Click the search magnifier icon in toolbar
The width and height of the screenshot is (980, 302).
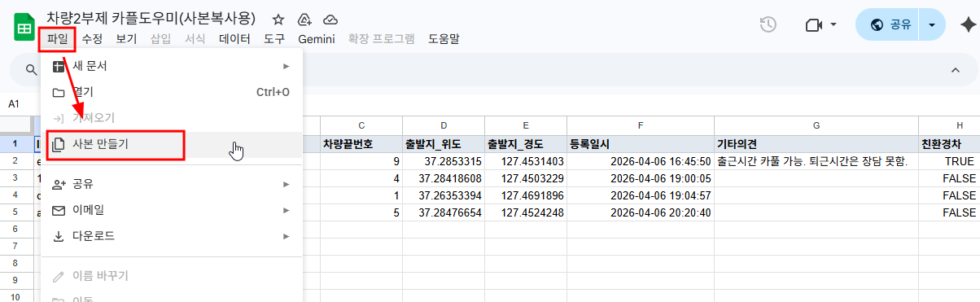click(31, 71)
